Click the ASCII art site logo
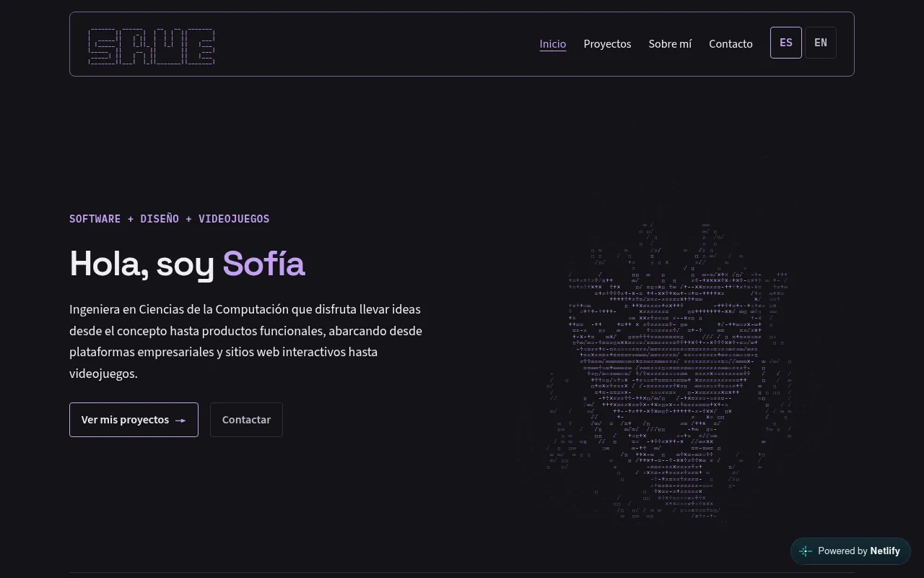 [152, 46]
